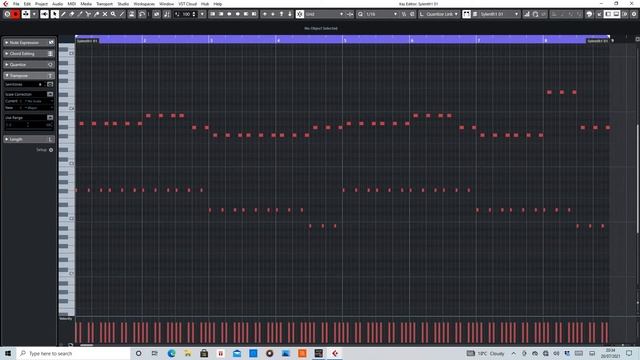
Task: Click the Note Expression section icon
Action: pos(51,42)
